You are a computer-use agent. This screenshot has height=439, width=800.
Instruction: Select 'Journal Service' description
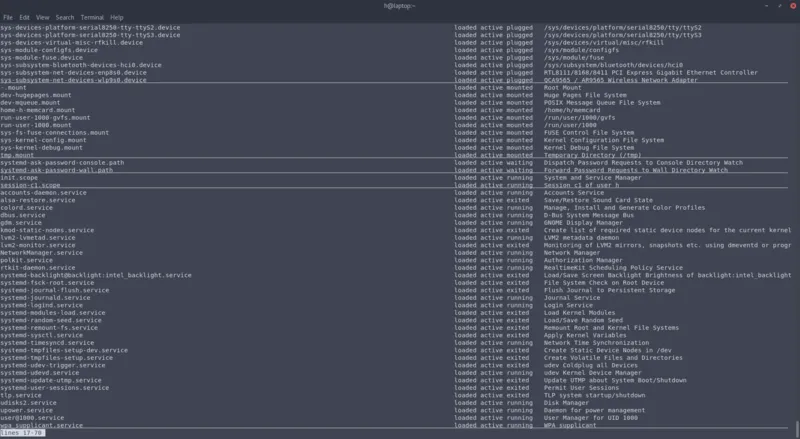click(x=572, y=298)
